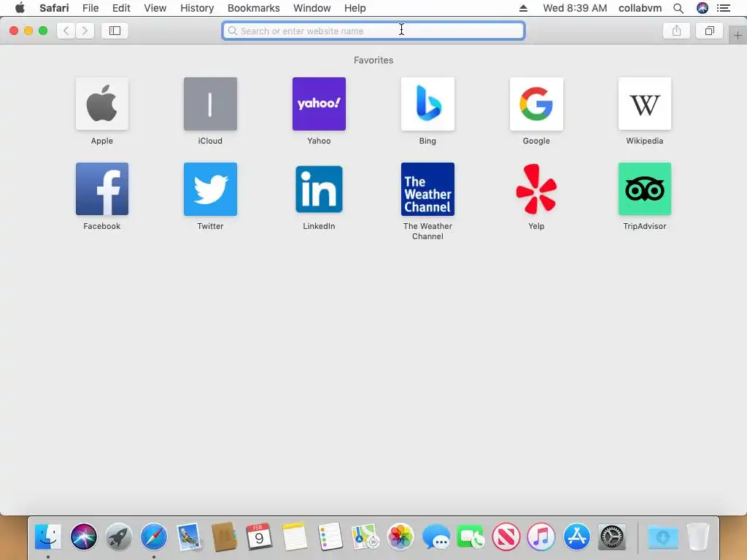This screenshot has height=560, width=747.
Task: Open the File menu
Action: 90,8
